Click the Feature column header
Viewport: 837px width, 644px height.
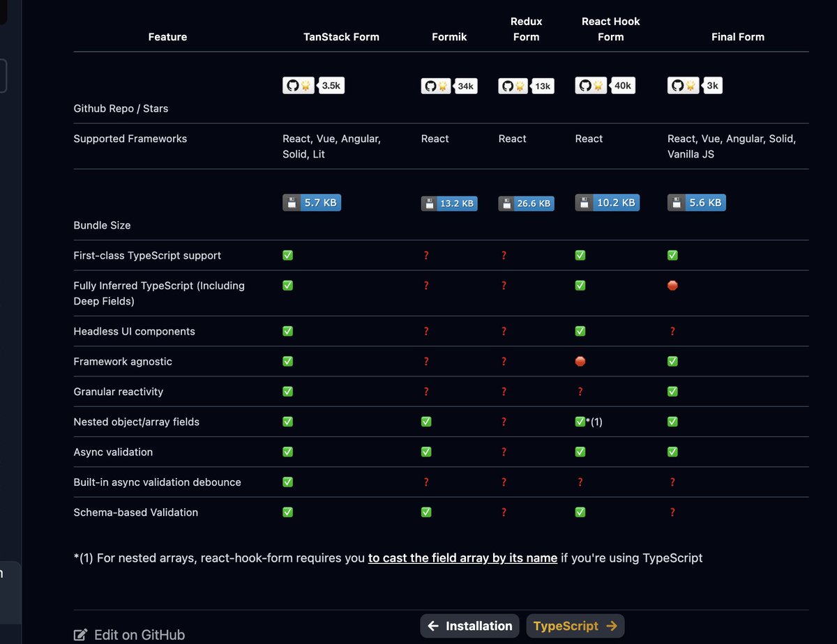[167, 37]
